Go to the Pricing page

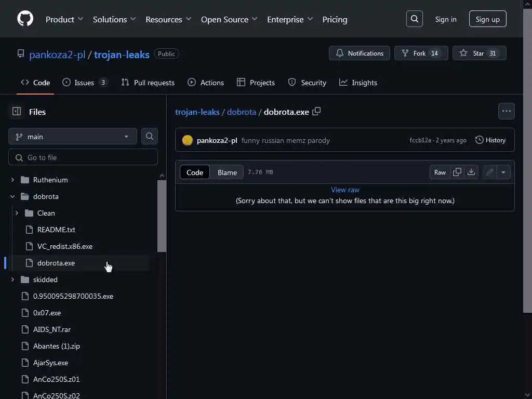click(335, 19)
